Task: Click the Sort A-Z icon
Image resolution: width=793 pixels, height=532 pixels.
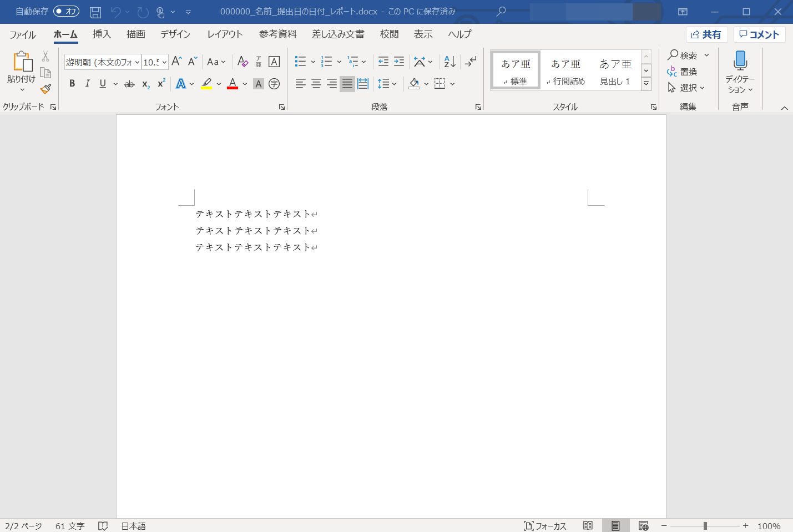Action: (450, 62)
